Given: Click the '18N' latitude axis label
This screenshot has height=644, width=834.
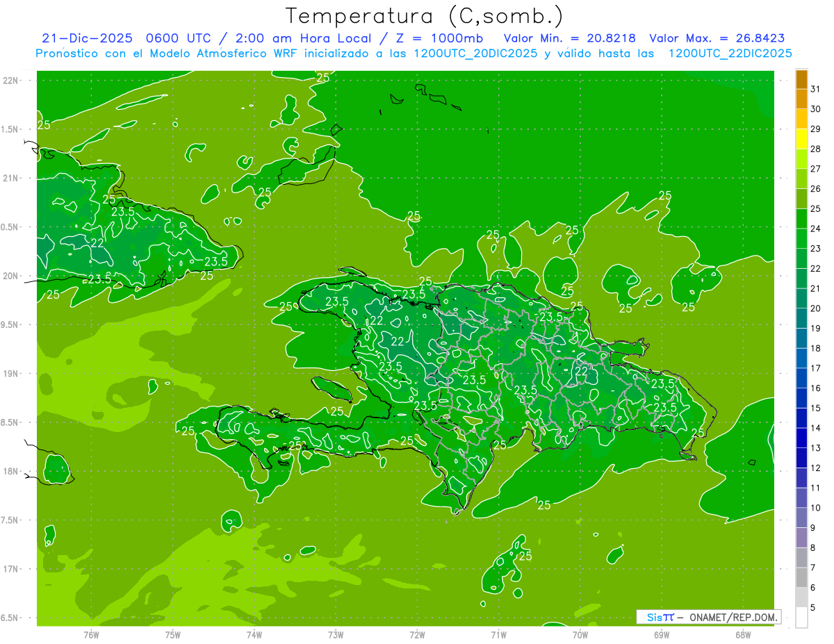Looking at the screenshot, I should (10, 471).
